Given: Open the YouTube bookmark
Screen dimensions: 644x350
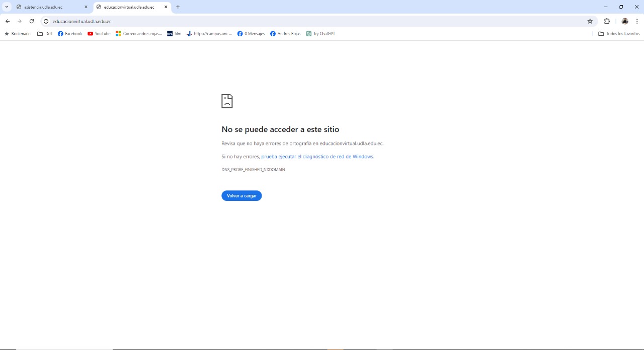Looking at the screenshot, I should [x=99, y=34].
